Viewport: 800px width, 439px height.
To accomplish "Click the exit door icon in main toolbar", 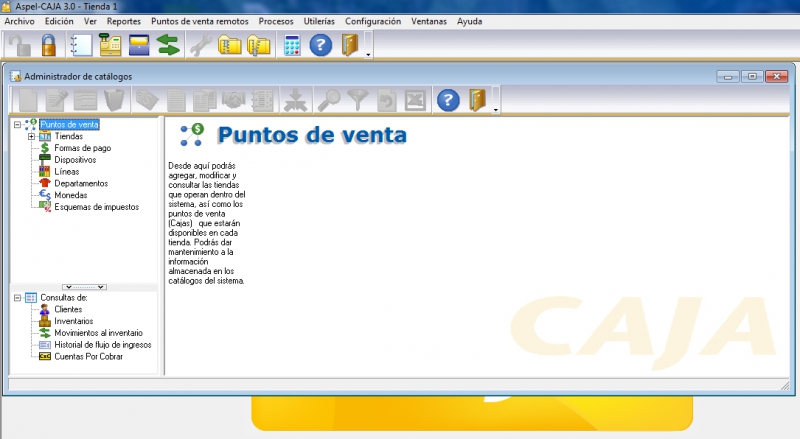I will pyautogui.click(x=350, y=45).
